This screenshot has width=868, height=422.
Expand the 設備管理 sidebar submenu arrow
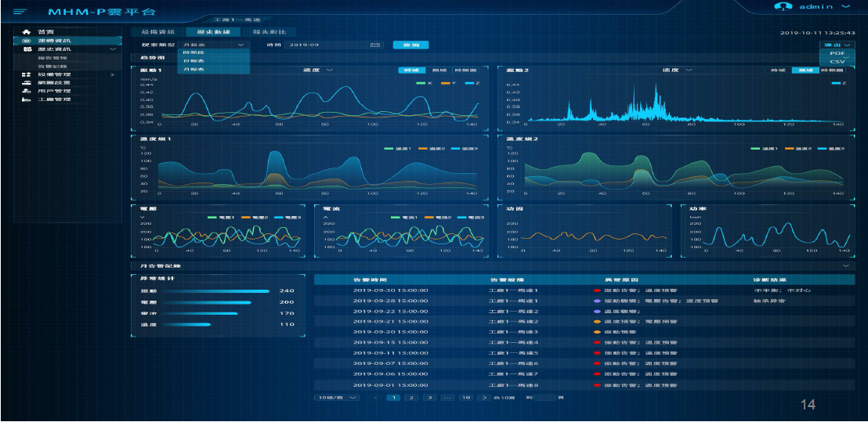[x=112, y=74]
